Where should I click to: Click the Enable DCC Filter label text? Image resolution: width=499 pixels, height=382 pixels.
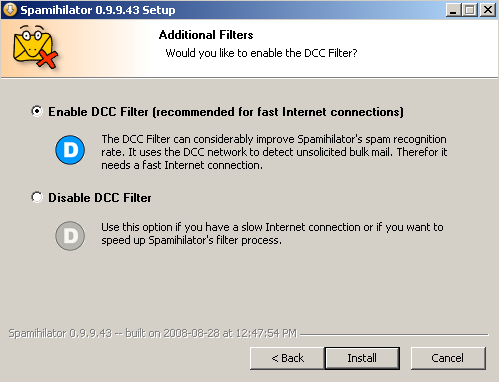click(226, 112)
